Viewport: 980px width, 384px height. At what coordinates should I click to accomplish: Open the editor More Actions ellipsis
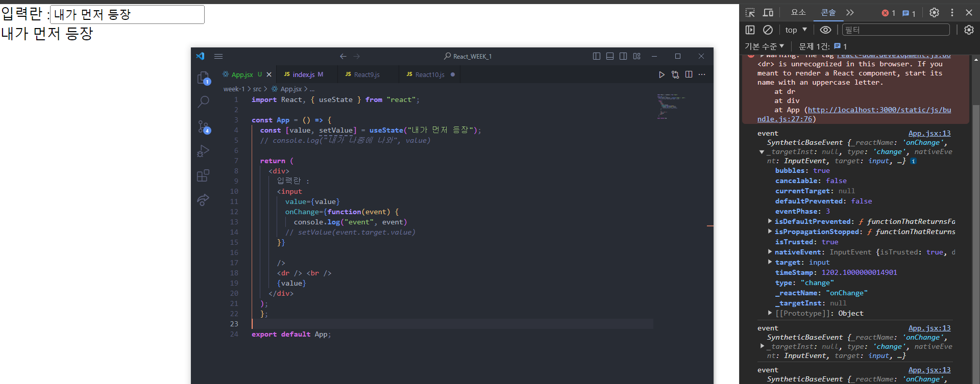pyautogui.click(x=702, y=74)
